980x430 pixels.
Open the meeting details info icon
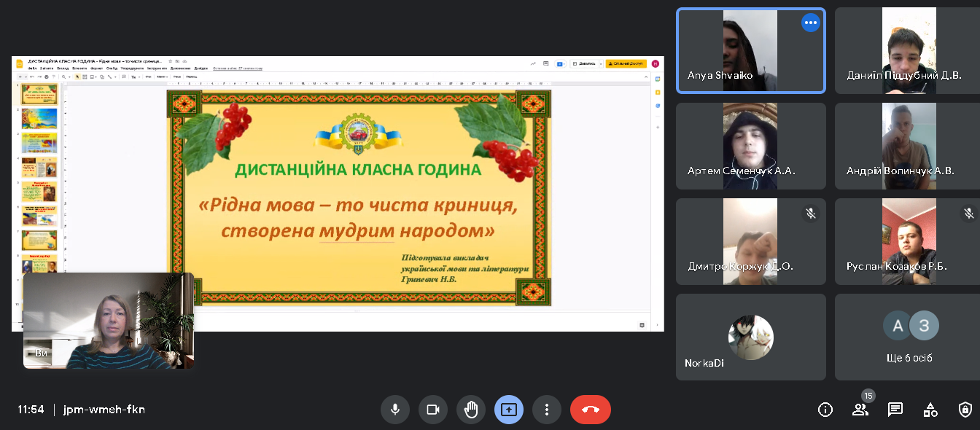825,410
